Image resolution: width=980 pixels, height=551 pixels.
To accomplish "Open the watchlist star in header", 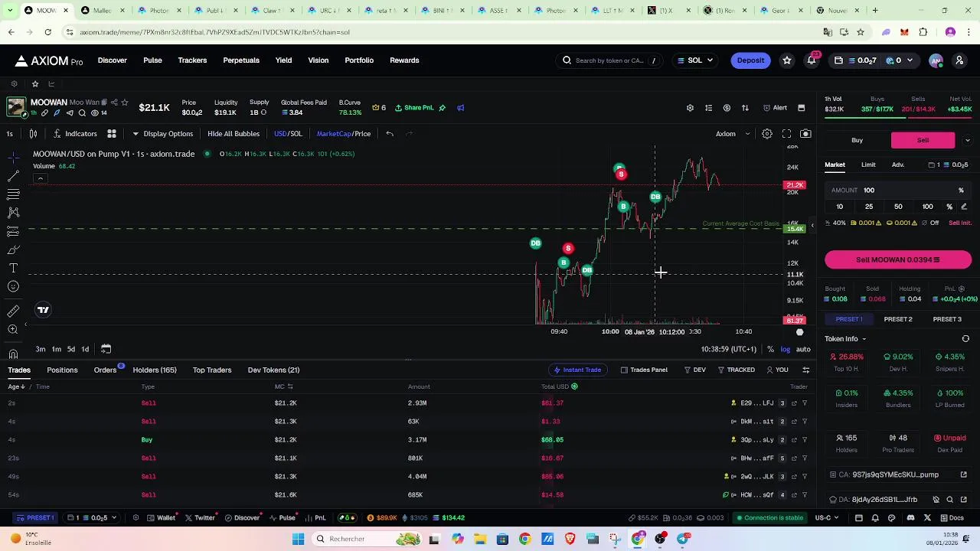I will [x=786, y=60].
